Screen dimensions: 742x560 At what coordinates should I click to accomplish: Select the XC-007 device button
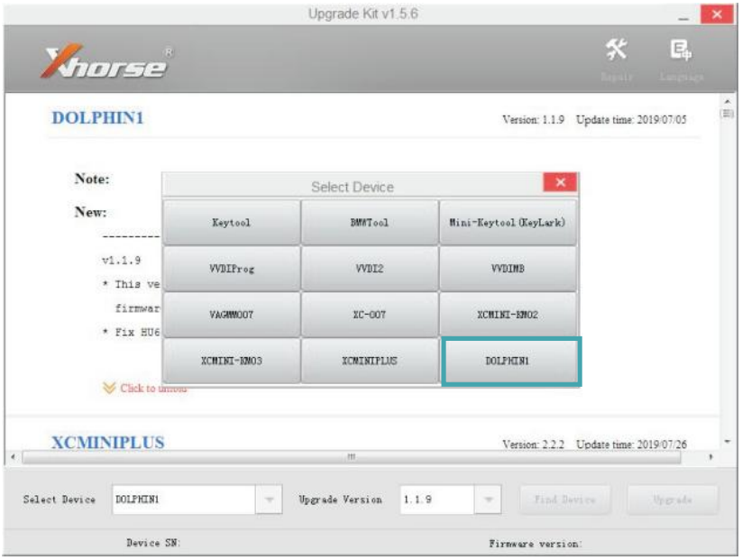pos(370,315)
